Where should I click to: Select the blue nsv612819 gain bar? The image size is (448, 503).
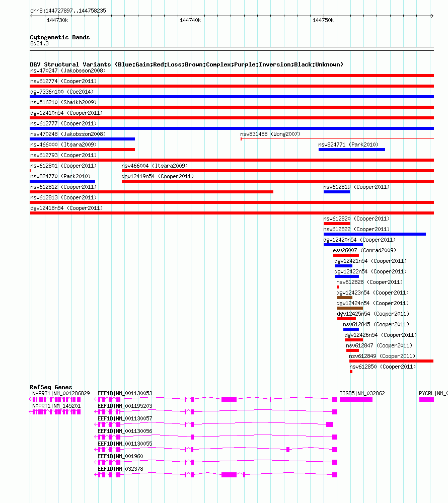(337, 192)
